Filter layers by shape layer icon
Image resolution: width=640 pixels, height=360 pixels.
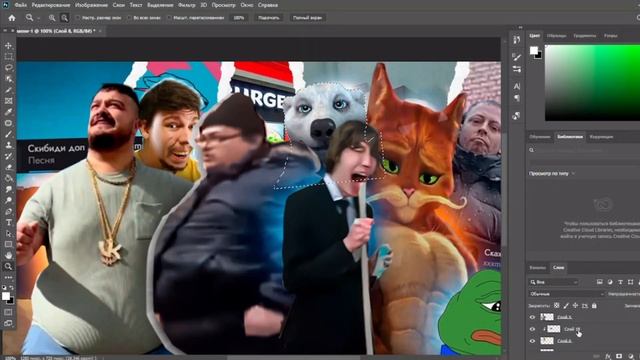coord(631,282)
